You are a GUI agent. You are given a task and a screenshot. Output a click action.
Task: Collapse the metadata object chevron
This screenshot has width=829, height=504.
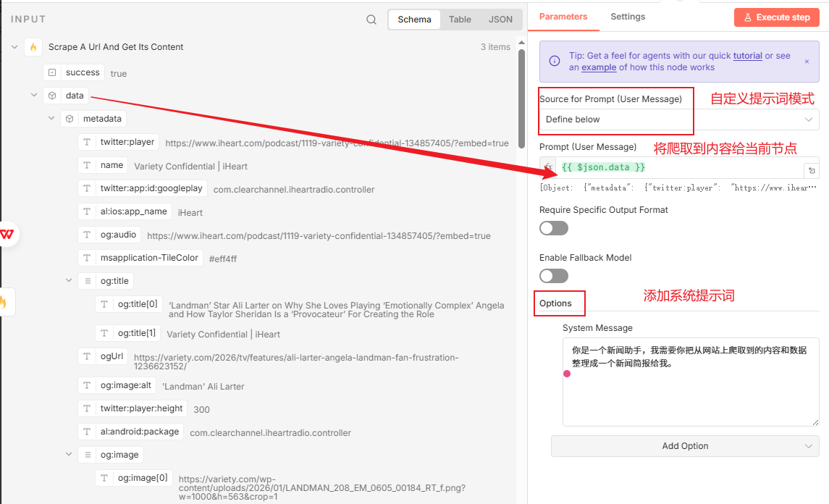(x=51, y=119)
